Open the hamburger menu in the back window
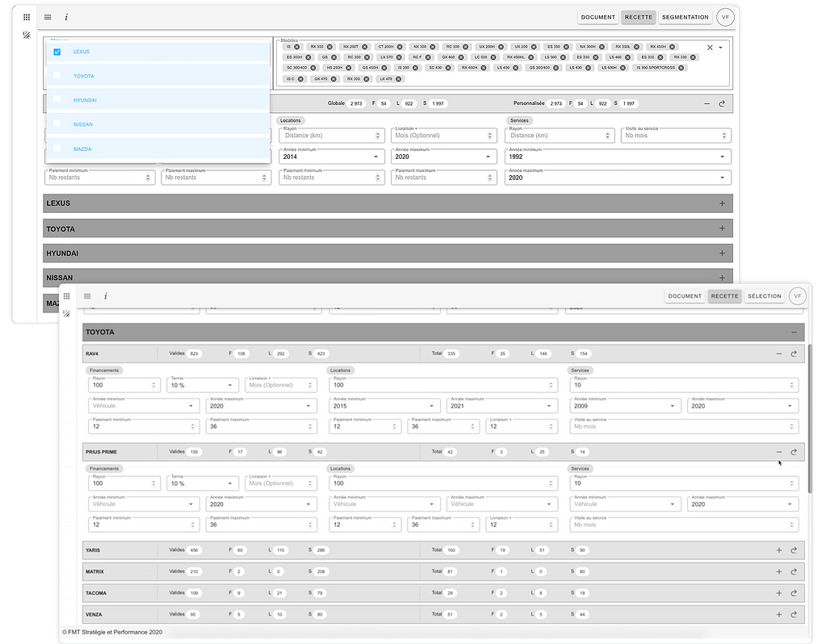The height and width of the screenshot is (644, 826). pos(48,18)
